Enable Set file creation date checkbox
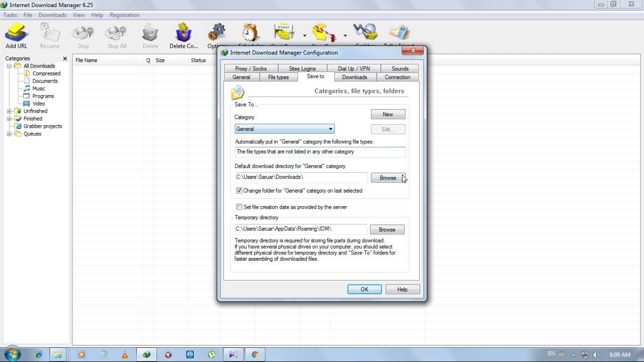 239,207
